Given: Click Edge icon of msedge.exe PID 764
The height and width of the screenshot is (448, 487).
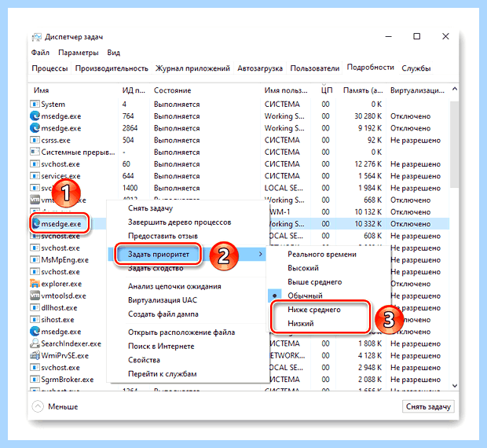Looking at the screenshot, I should [x=35, y=116].
